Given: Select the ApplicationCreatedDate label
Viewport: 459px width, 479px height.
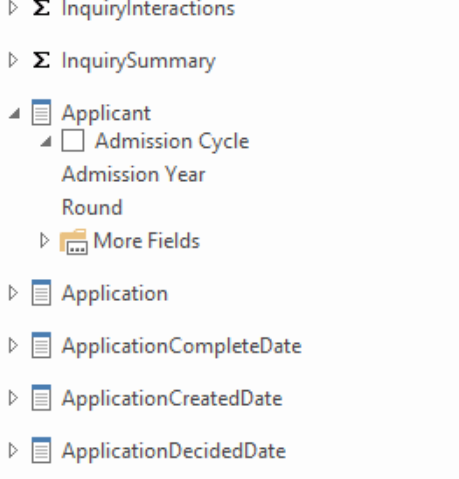Looking at the screenshot, I should tap(172, 398).
